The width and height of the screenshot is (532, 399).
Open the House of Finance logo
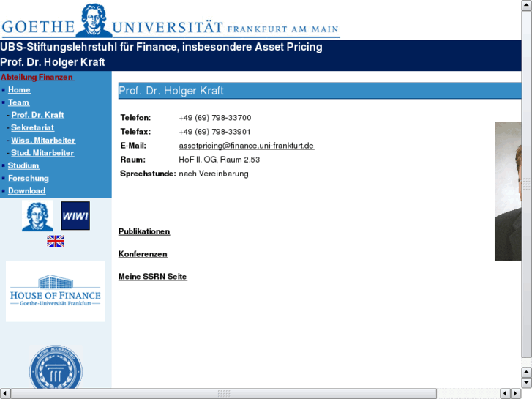point(56,291)
